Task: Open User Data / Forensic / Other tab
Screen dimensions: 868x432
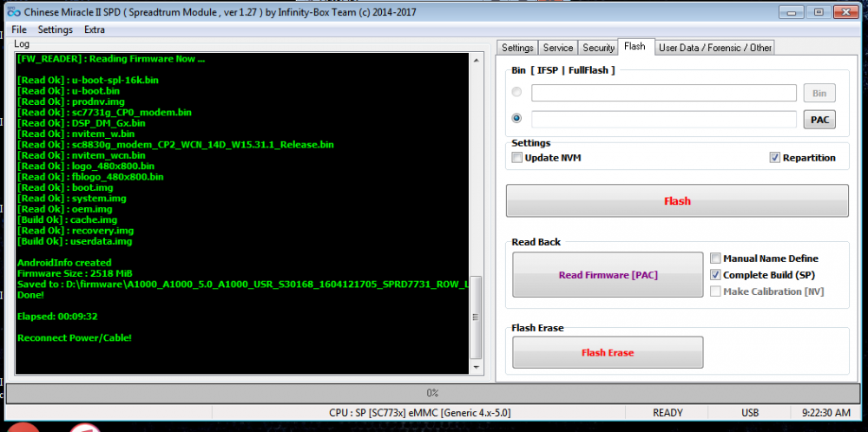Action: click(714, 48)
